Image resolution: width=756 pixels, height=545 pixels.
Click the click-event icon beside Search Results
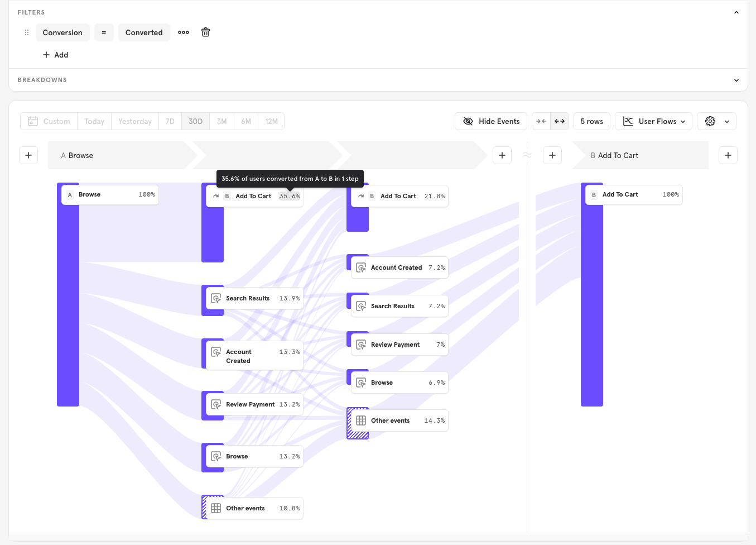215,298
